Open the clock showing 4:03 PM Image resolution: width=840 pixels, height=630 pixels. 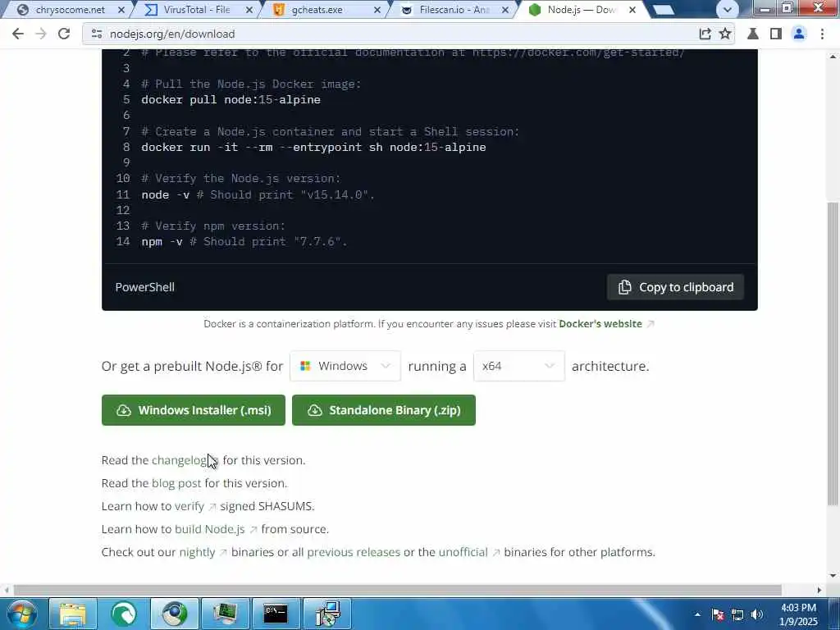pos(798,614)
